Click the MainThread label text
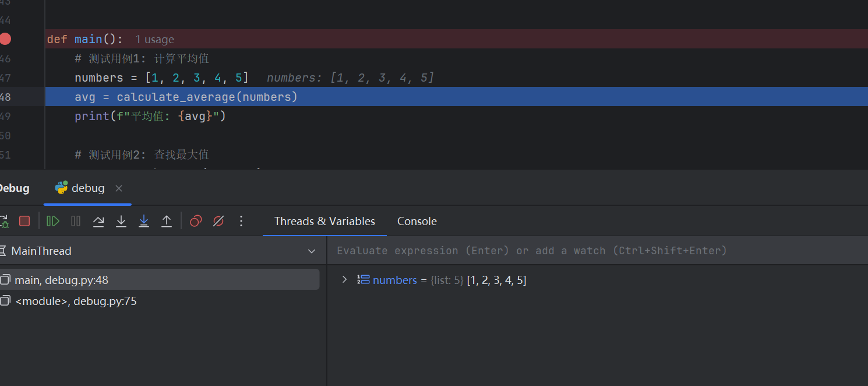The image size is (868, 386). coord(41,251)
